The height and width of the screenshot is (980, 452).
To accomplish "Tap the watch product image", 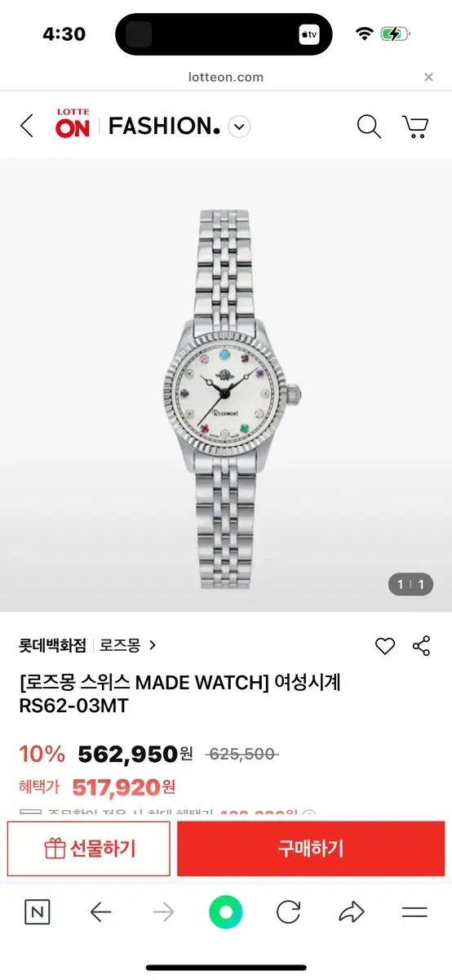I will coord(226,384).
